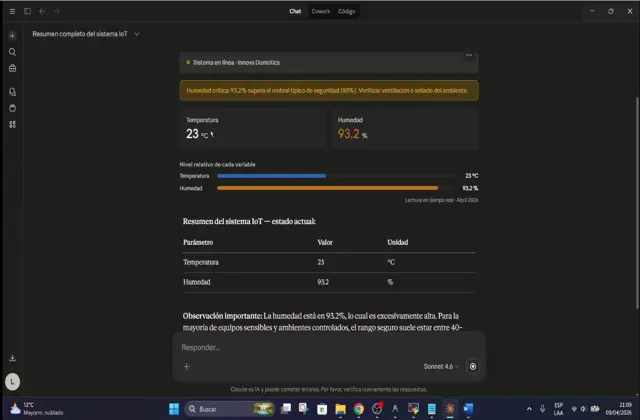
Task: Add attachment using plus in composer
Action: [186, 366]
